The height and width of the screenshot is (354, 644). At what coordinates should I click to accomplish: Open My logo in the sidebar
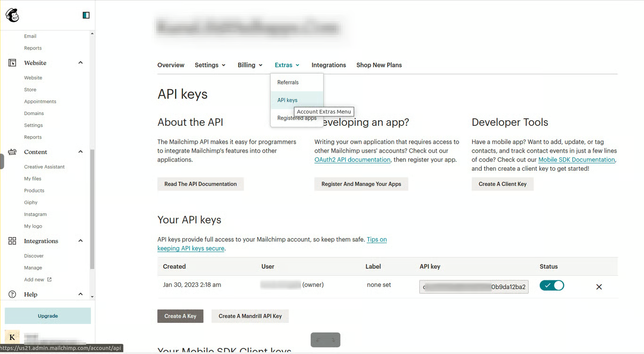pos(33,226)
